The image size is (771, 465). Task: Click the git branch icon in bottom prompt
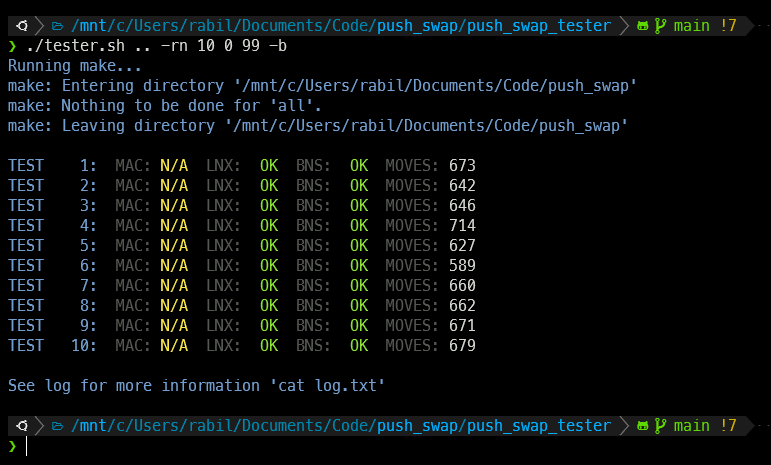click(660, 426)
